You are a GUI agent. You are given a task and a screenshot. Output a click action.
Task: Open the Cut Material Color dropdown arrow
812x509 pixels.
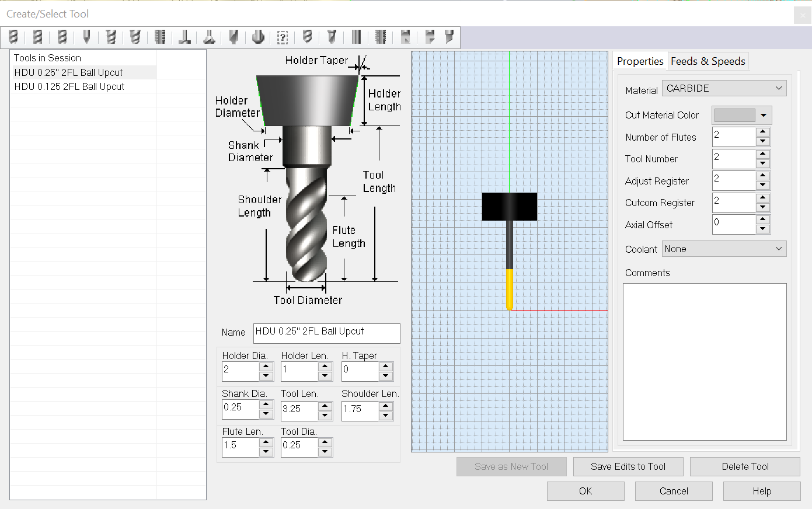pyautogui.click(x=764, y=116)
